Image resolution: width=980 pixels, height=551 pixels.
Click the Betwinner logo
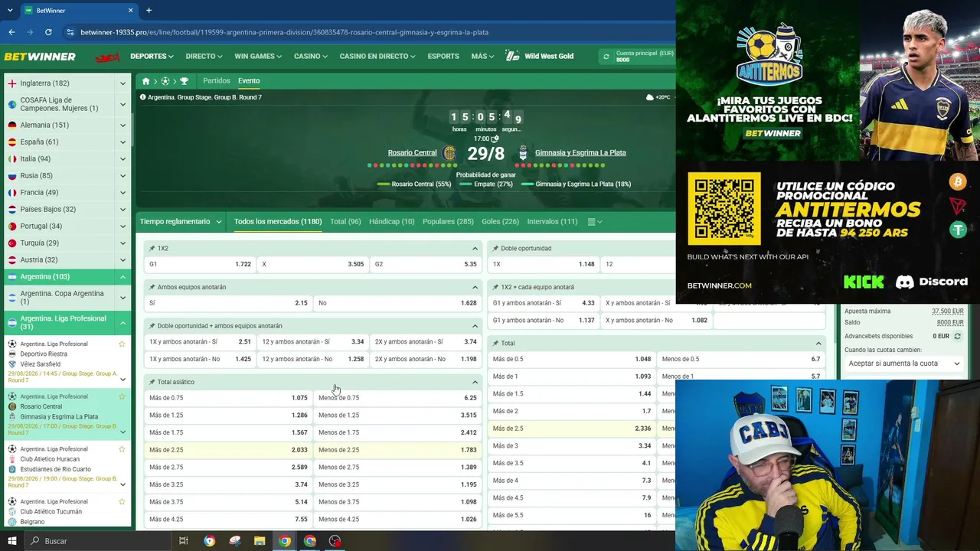pos(40,57)
